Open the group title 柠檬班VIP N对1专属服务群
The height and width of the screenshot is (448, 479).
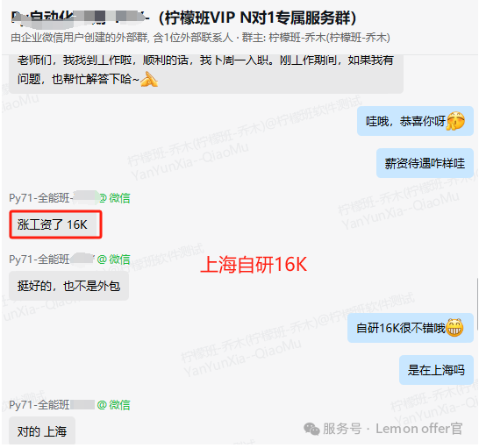[x=258, y=18]
